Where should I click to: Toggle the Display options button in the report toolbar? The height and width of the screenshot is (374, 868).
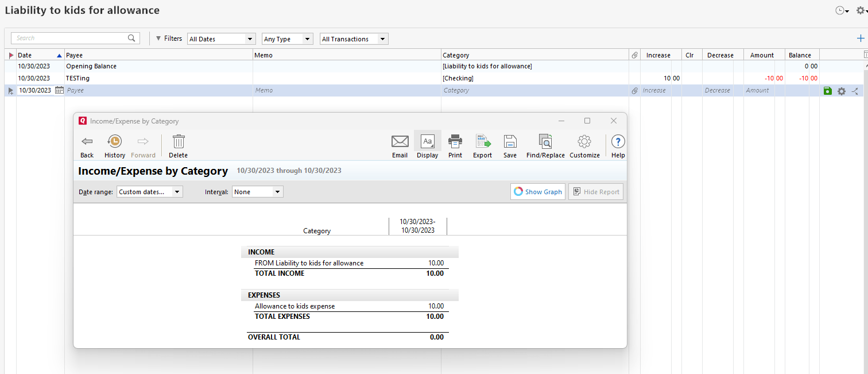pyautogui.click(x=427, y=145)
